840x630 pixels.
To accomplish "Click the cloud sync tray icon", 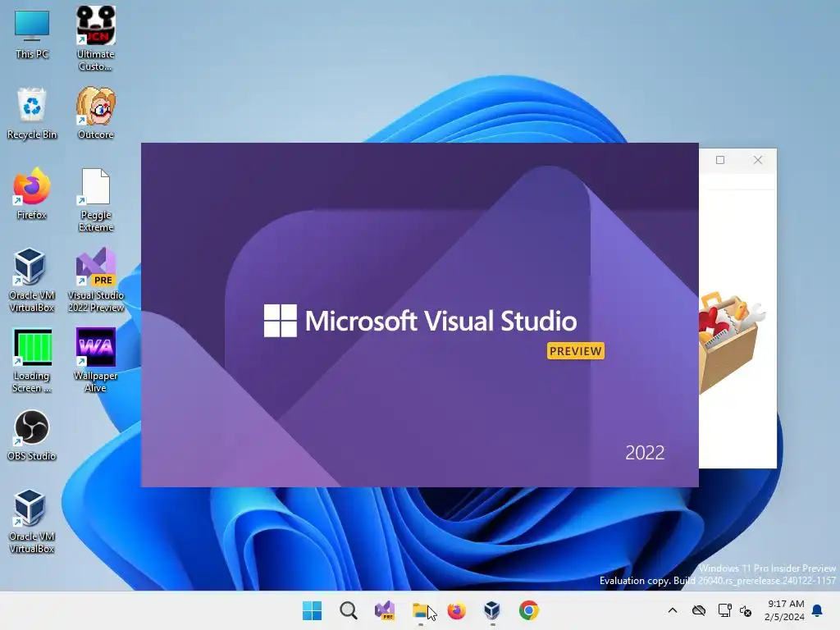I will click(699, 610).
